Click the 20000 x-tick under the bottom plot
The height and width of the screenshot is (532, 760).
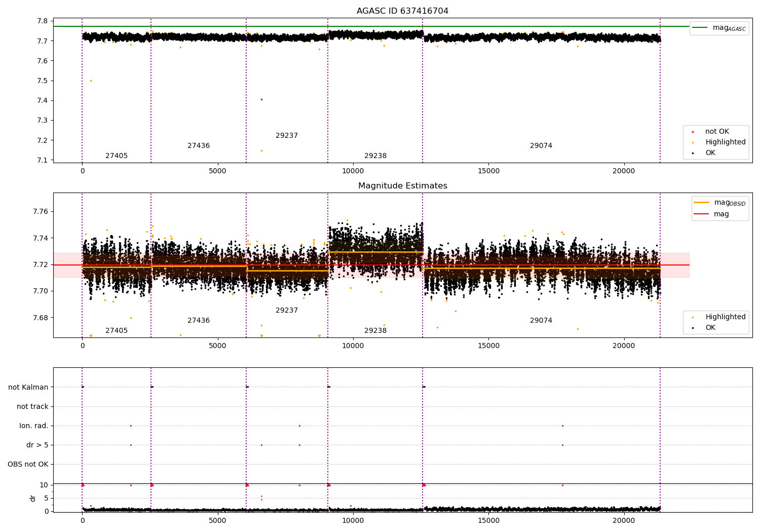tap(624, 520)
